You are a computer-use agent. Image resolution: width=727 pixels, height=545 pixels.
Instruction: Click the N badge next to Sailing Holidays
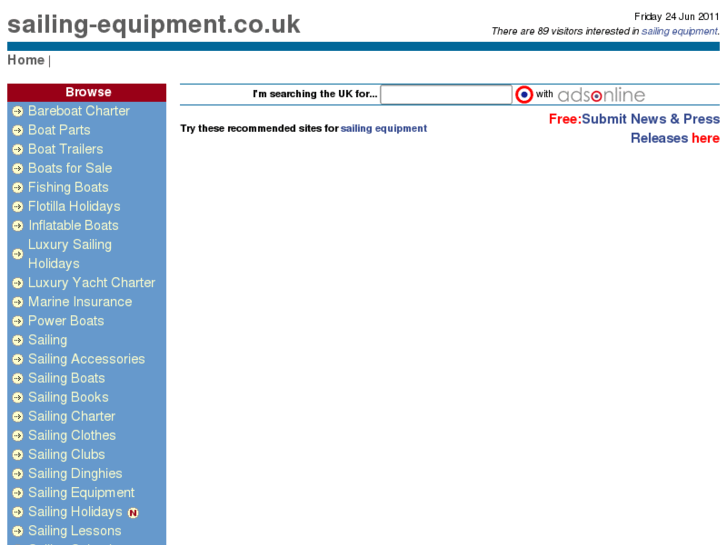[133, 513]
